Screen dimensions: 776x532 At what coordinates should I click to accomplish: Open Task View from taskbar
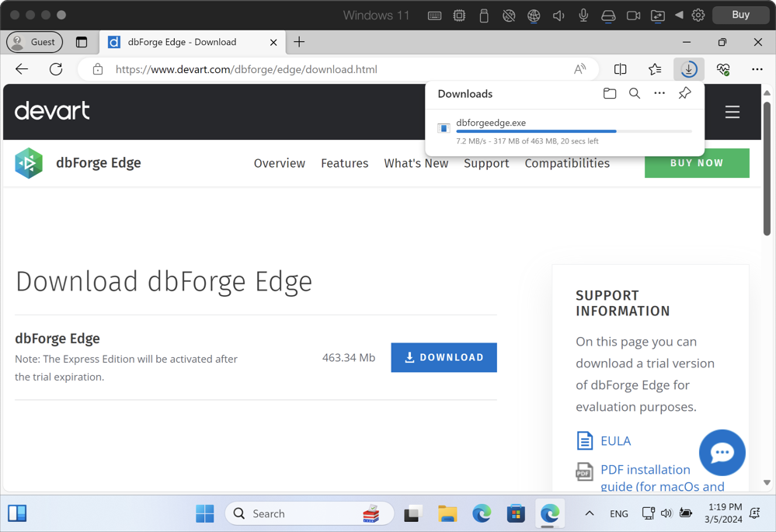[412, 513]
